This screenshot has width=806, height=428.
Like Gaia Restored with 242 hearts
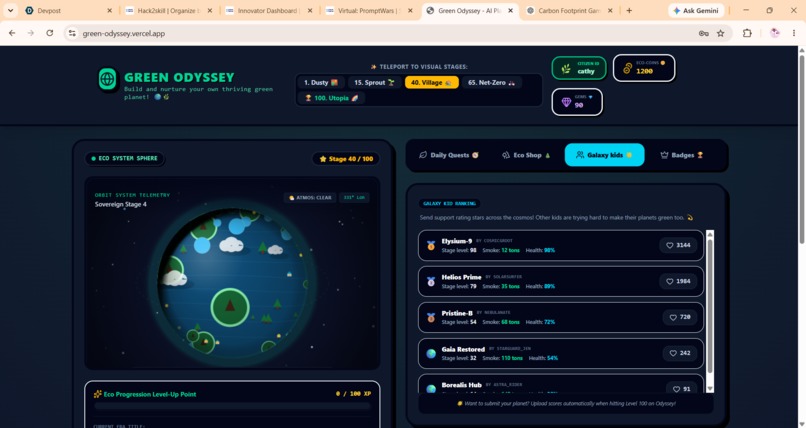pyautogui.click(x=680, y=353)
